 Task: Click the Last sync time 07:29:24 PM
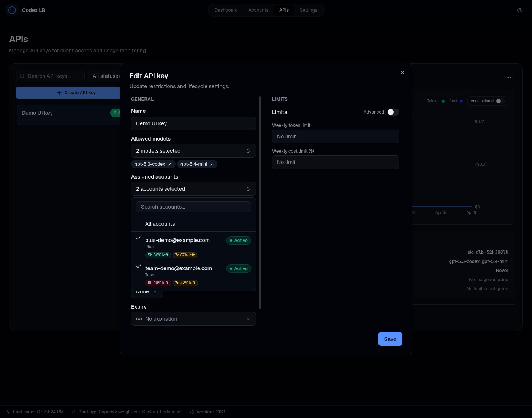[51, 412]
